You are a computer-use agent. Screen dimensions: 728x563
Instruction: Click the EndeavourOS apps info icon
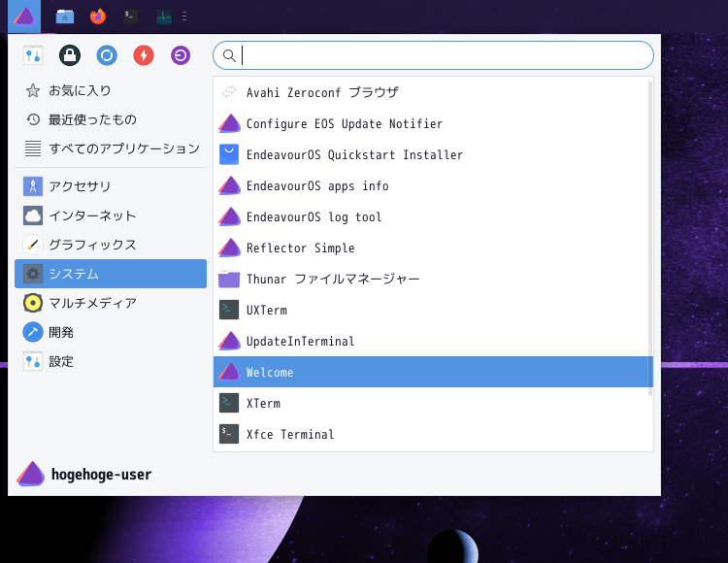[x=229, y=185]
